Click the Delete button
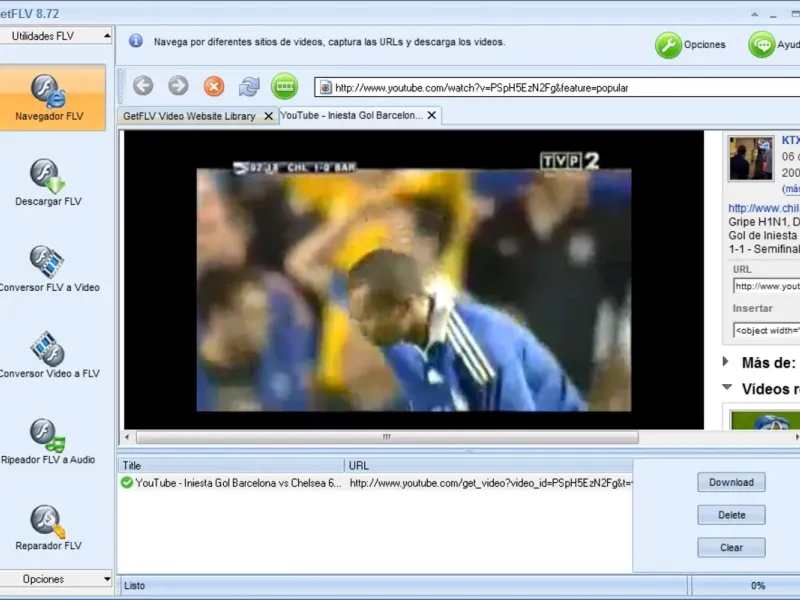Screen dimensions: 800x600 [x=731, y=515]
